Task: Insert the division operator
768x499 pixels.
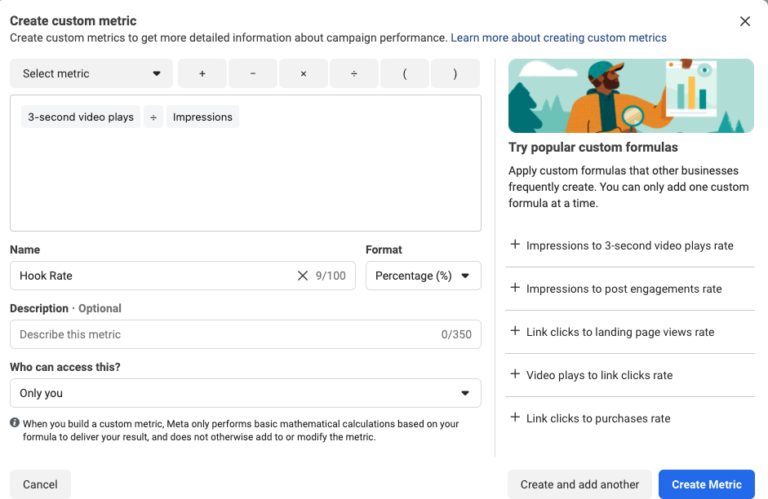Action: click(354, 74)
